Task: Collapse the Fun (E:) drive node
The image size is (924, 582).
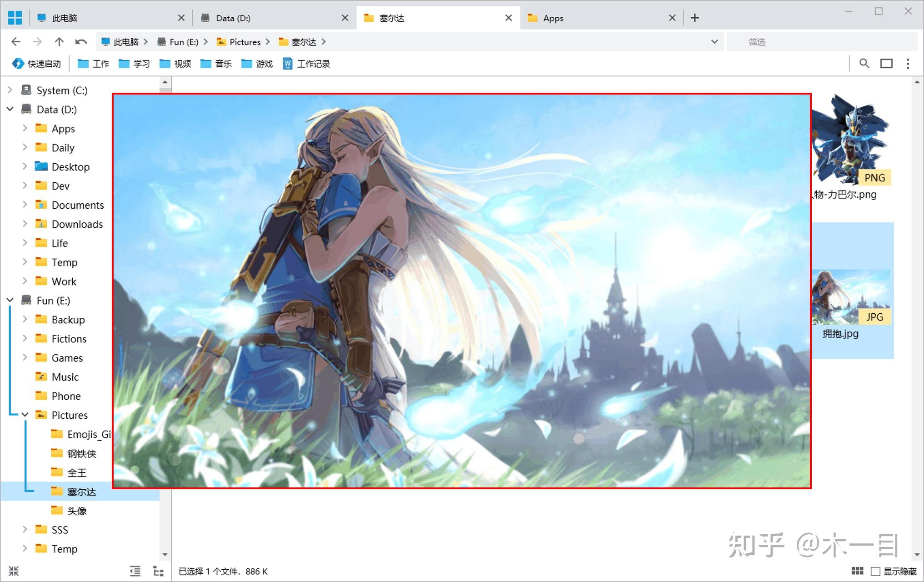Action: (x=10, y=300)
